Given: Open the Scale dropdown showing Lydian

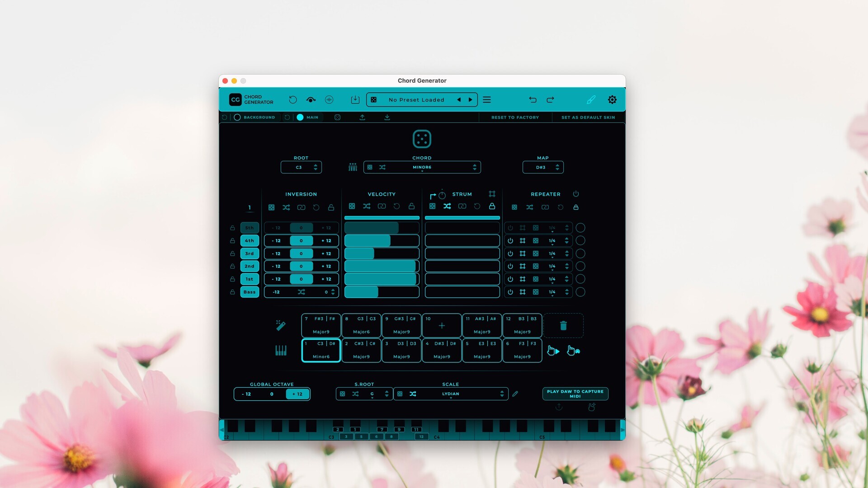Looking at the screenshot, I should click(450, 394).
